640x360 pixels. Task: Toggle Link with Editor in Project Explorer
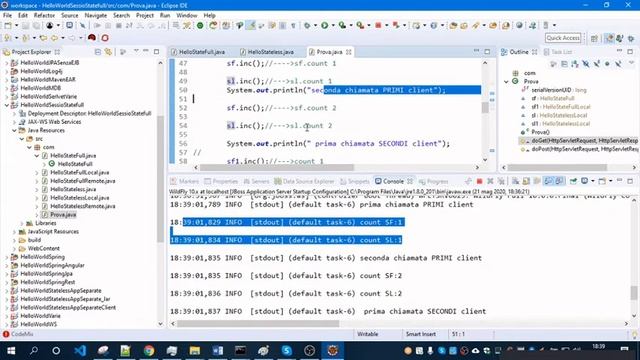108,52
